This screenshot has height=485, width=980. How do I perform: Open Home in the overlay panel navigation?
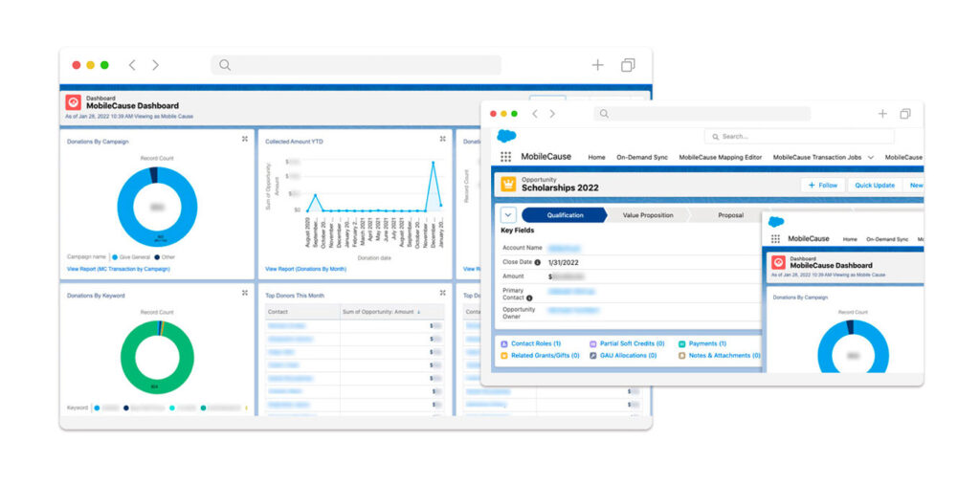[x=850, y=239]
